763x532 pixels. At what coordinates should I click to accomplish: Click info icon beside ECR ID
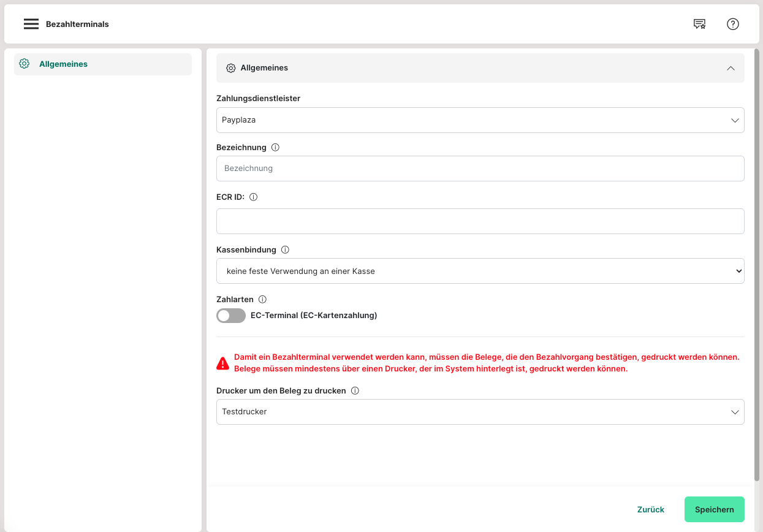coord(253,197)
